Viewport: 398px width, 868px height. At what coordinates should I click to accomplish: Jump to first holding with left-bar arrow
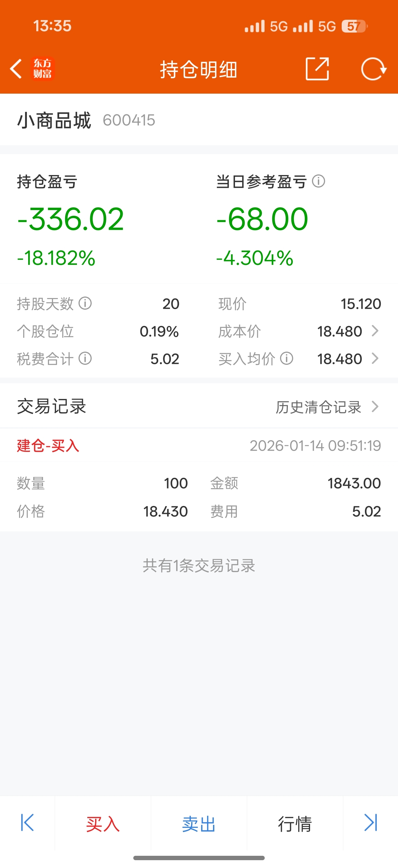click(27, 823)
